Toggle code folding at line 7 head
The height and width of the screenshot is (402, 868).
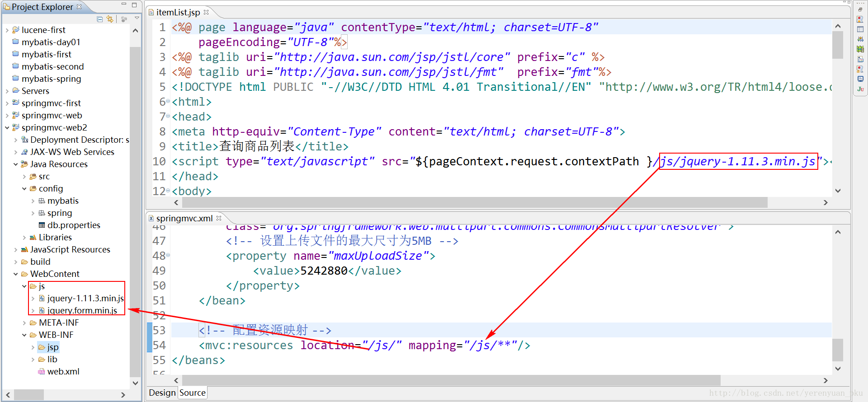coord(168,116)
